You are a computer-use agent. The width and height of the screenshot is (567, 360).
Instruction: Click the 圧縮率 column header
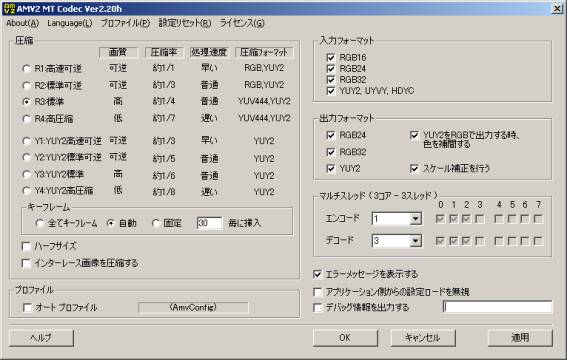point(164,52)
